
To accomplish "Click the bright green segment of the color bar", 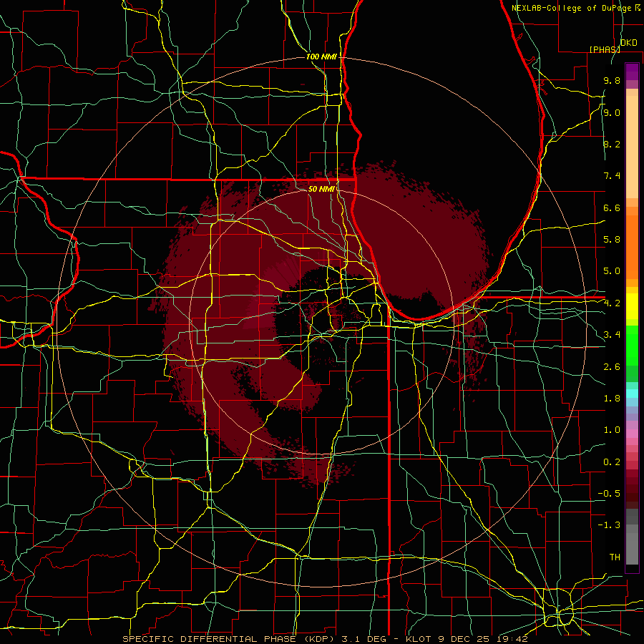I will (x=632, y=345).
